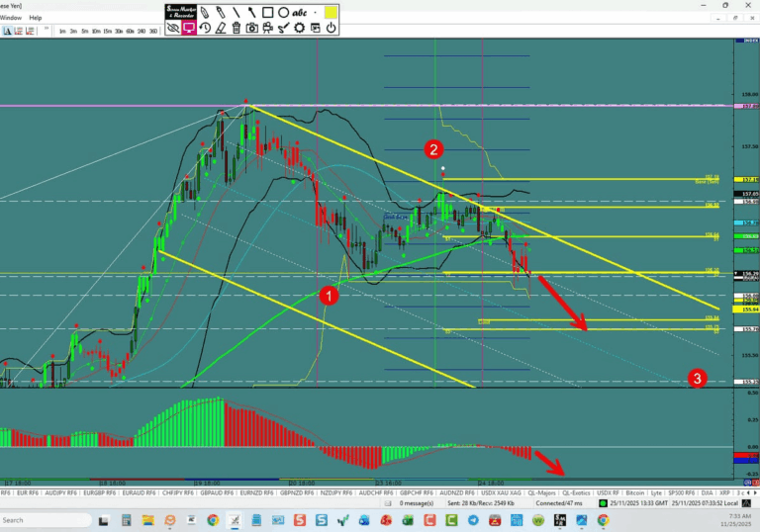Select the eraser tool
This screenshot has height=532, width=760.
[221, 28]
